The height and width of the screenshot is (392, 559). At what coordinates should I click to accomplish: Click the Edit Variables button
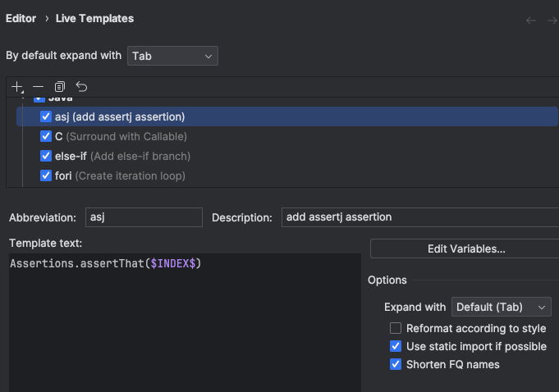pyautogui.click(x=465, y=248)
